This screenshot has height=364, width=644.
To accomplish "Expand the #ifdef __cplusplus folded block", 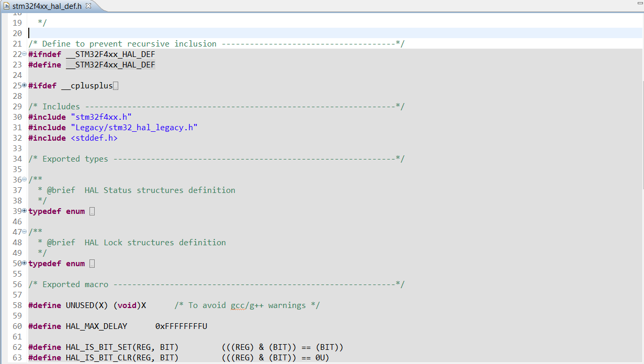I will pyautogui.click(x=24, y=85).
